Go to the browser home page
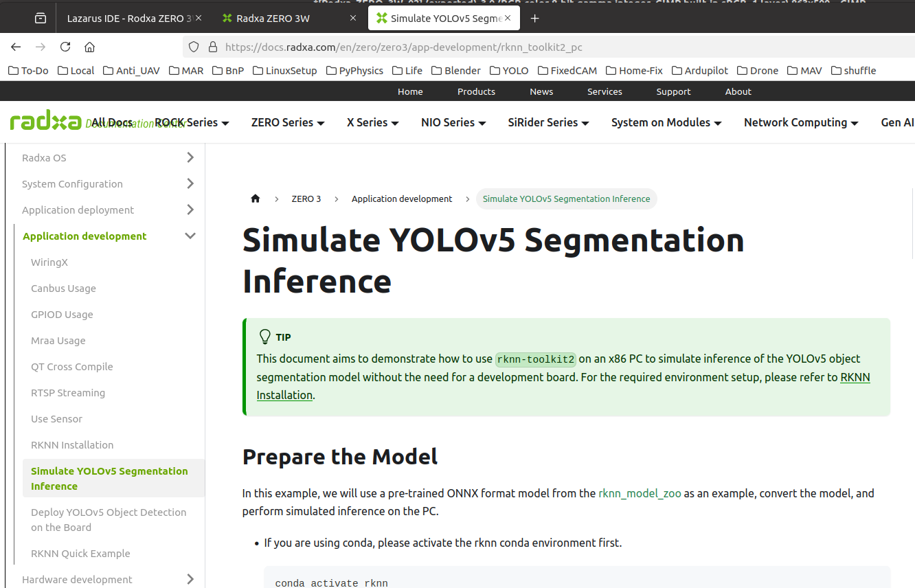 (x=89, y=47)
